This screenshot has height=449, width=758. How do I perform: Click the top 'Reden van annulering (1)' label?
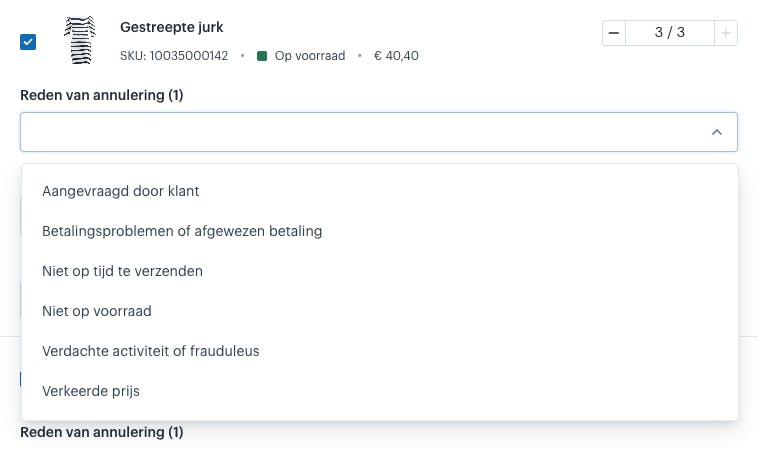pos(102,95)
